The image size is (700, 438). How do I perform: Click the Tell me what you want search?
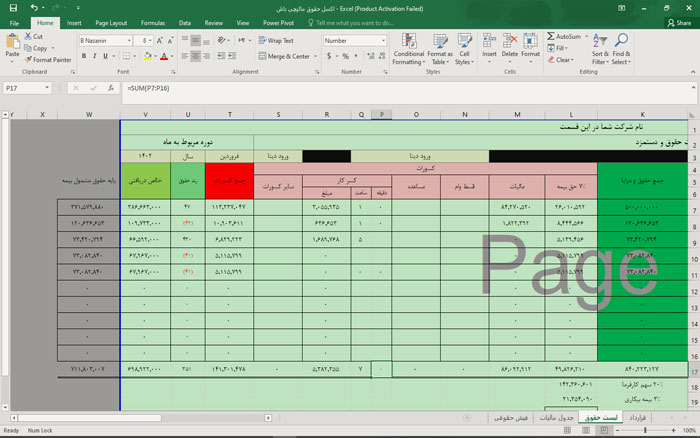click(x=350, y=23)
